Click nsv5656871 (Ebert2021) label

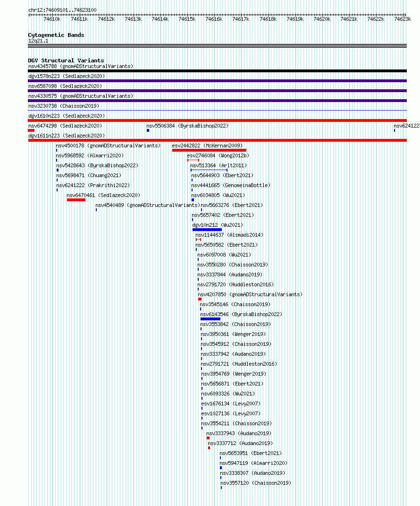click(232, 384)
